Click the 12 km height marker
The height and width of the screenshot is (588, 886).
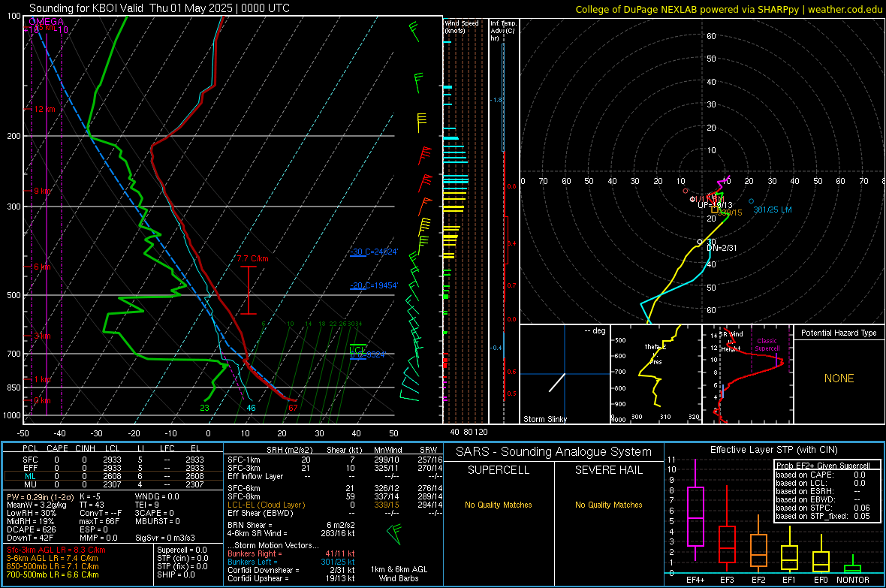click(x=44, y=109)
